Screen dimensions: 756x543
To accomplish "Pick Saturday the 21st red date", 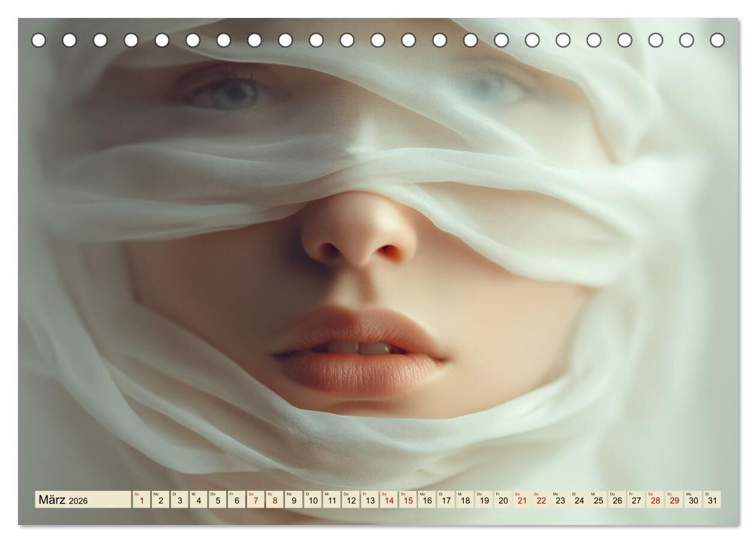I will (521, 500).
